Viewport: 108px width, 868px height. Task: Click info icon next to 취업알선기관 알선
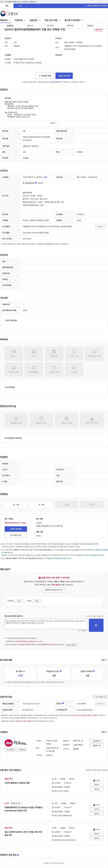[x=61, y=671]
